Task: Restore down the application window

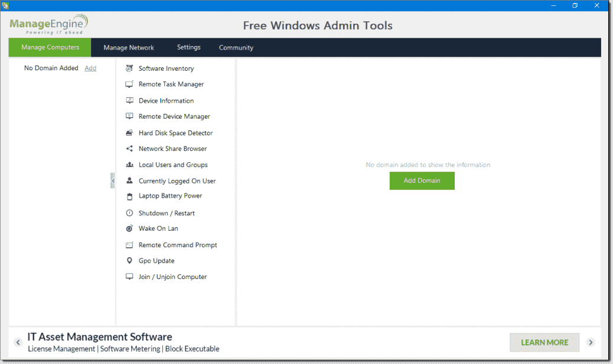Action: click(x=575, y=5)
